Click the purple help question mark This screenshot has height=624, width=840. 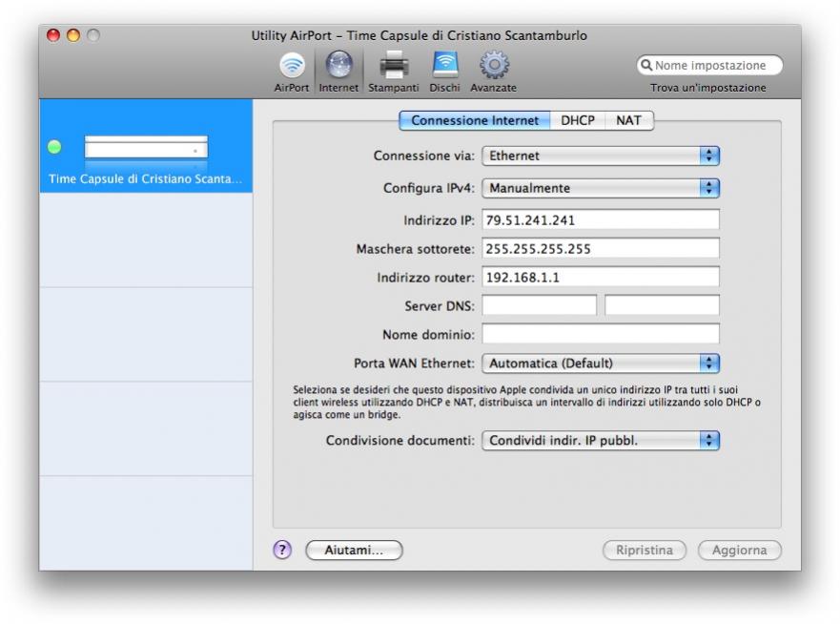[282, 550]
